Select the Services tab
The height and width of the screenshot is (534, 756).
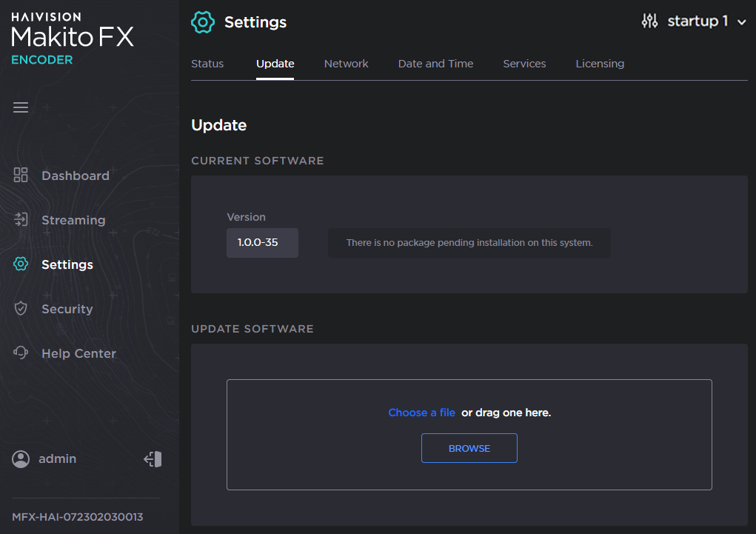pos(524,64)
